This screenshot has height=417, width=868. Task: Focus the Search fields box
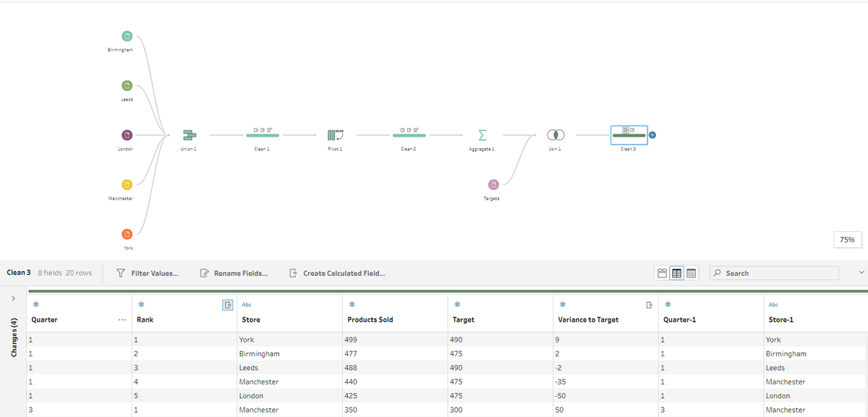(x=775, y=273)
